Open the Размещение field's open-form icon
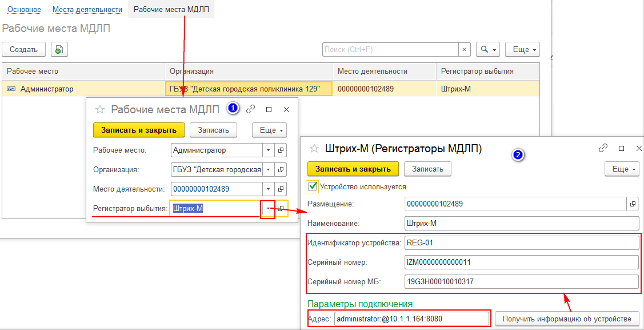This screenshot has width=644, height=330. (633, 204)
